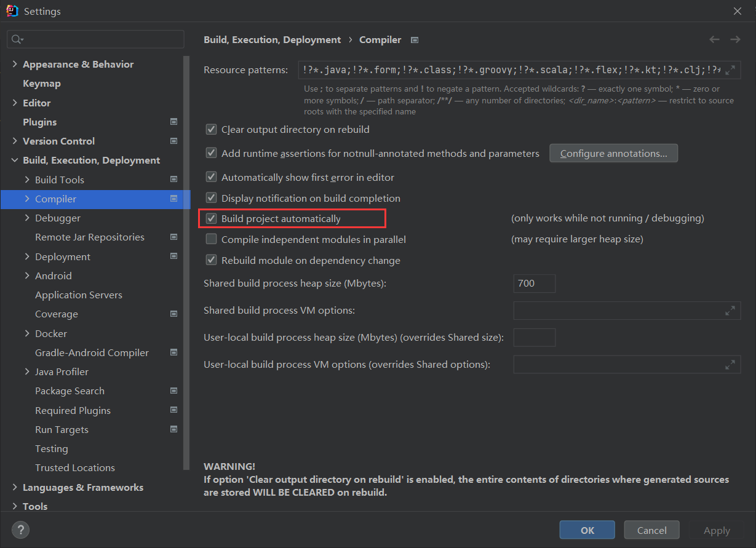
Task: Disable Build project automatically checkbox
Action: coord(212,218)
